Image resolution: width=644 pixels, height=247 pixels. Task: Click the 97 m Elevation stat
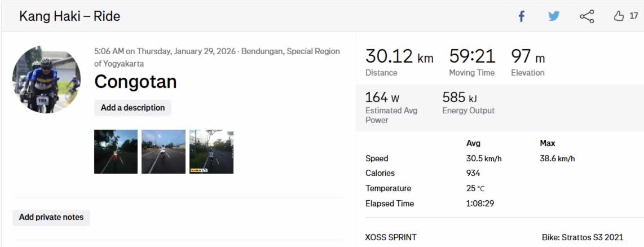[x=528, y=61]
